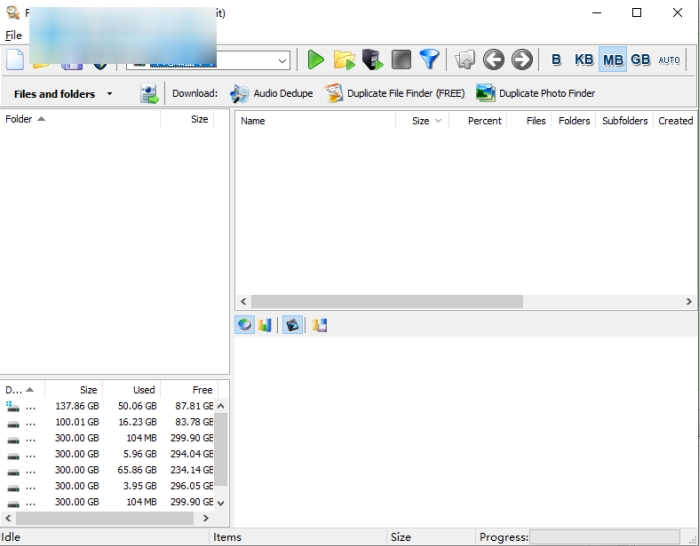Click the scan computer tower icon
The image size is (700, 546).
coord(372,59)
